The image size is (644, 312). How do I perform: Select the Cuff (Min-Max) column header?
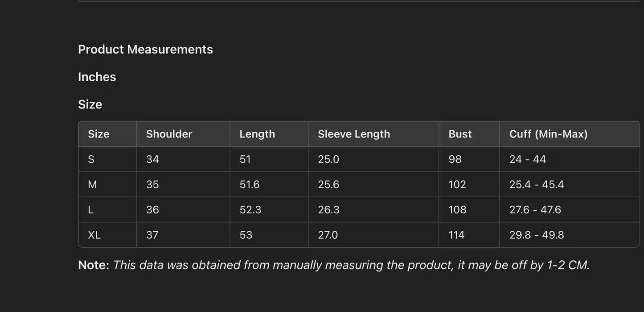coord(548,134)
